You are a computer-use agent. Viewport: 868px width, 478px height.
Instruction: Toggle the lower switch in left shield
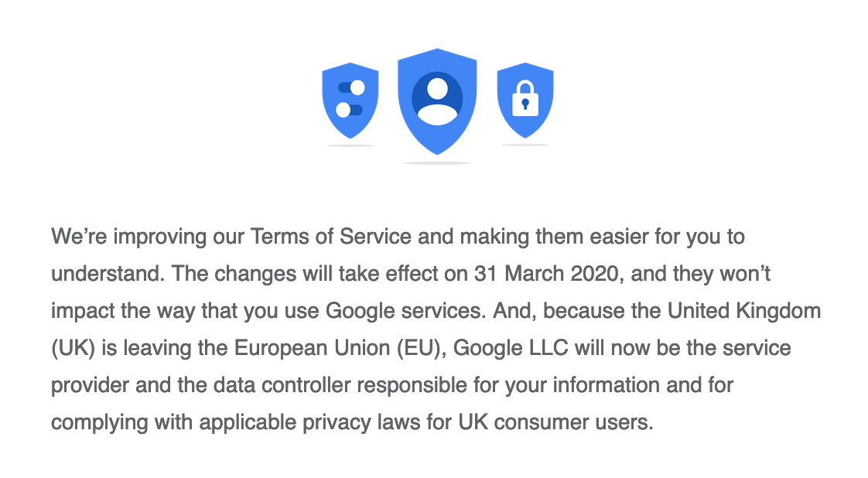(x=349, y=109)
